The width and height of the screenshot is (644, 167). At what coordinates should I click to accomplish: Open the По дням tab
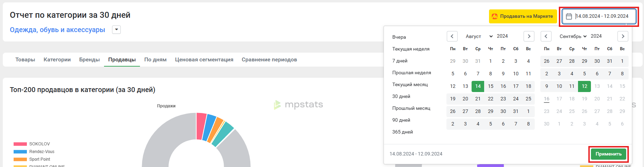coord(155,60)
